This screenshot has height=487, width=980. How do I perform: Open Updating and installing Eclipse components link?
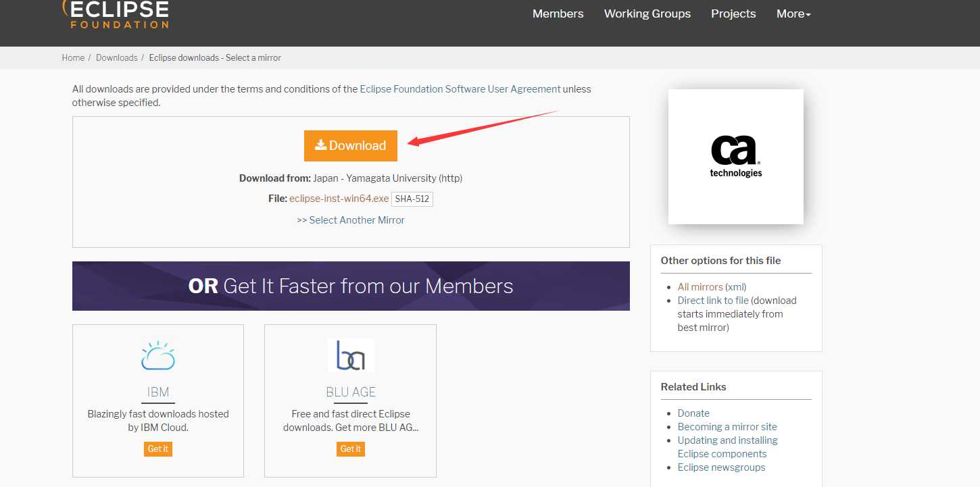[728, 447]
